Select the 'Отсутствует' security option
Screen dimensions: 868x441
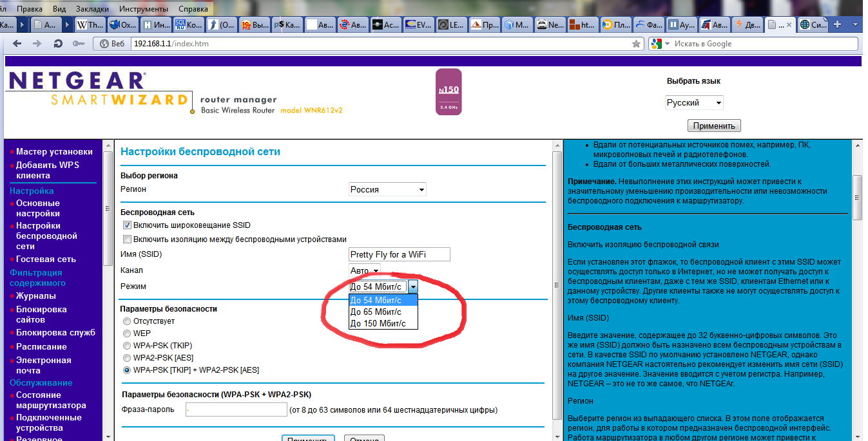point(127,321)
